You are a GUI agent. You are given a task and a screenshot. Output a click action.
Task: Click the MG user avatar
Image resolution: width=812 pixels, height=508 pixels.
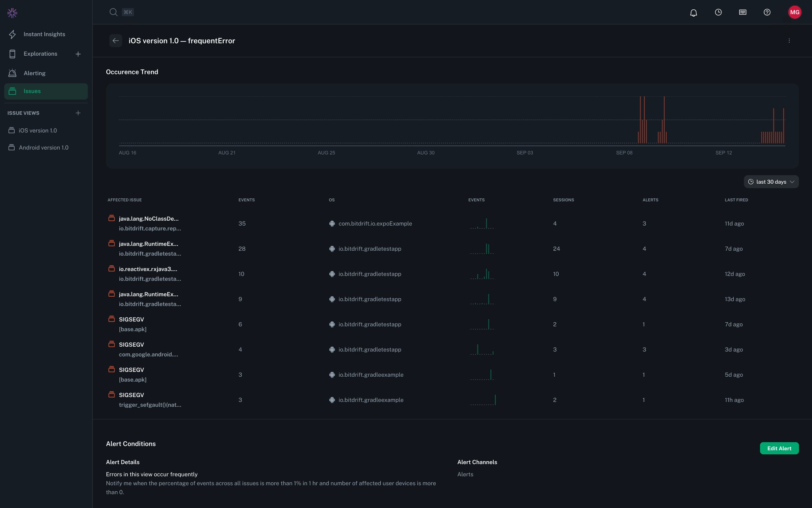point(795,12)
